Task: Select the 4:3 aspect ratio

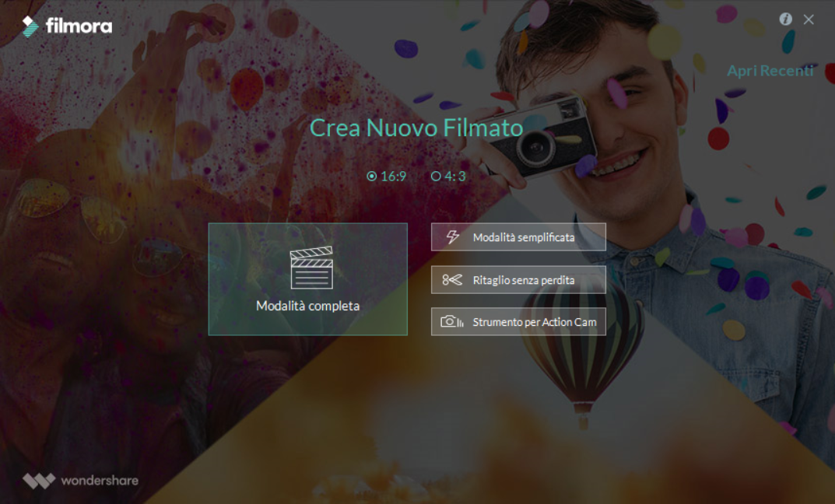Action: (x=448, y=176)
